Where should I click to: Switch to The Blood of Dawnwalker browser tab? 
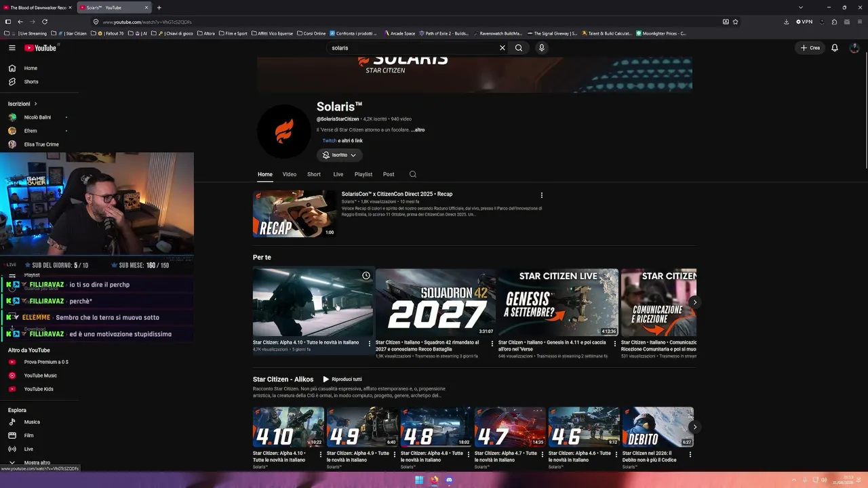pyautogui.click(x=38, y=7)
